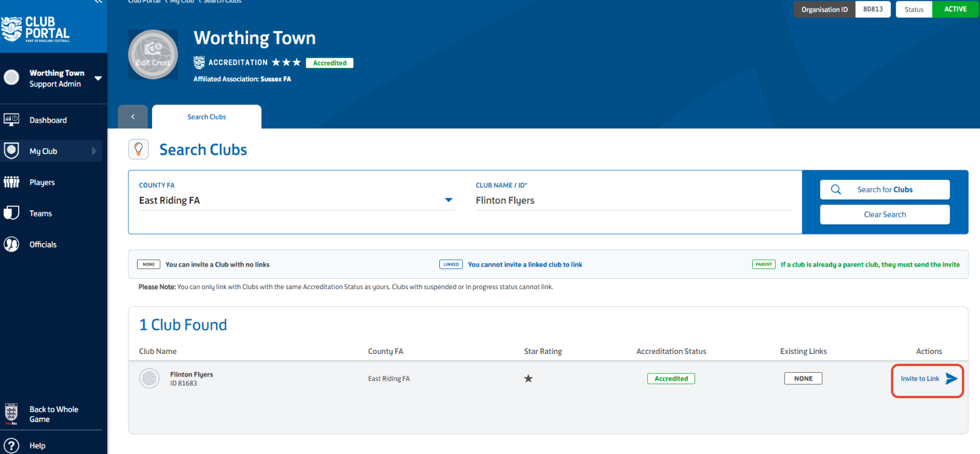Click the LINKED legend badge
The height and width of the screenshot is (454, 980).
coord(451,264)
